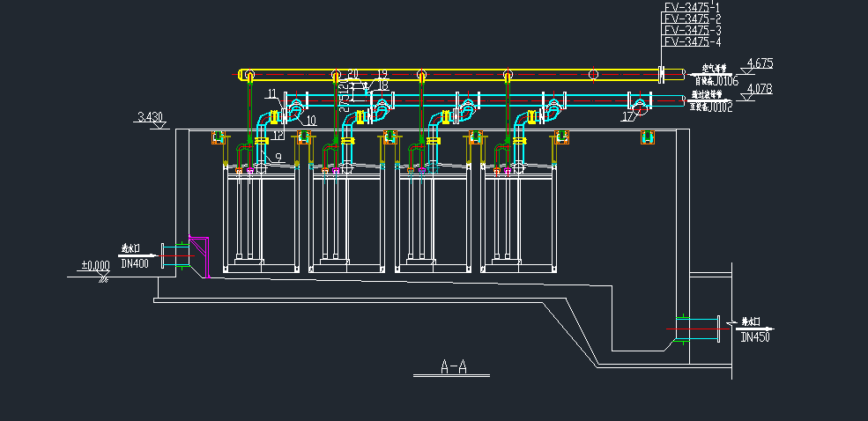The height and width of the screenshot is (421, 868).
Task: Click the 3.430 elevation label
Action: coord(150,117)
